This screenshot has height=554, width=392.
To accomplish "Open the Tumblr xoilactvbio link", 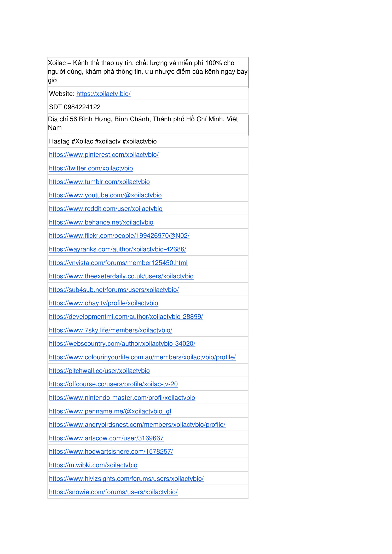I will point(99,182).
